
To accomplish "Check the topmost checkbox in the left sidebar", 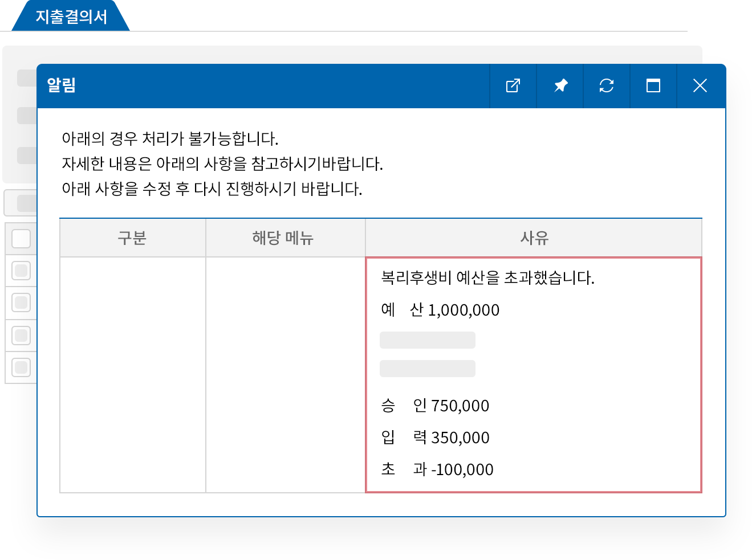I will (x=22, y=238).
